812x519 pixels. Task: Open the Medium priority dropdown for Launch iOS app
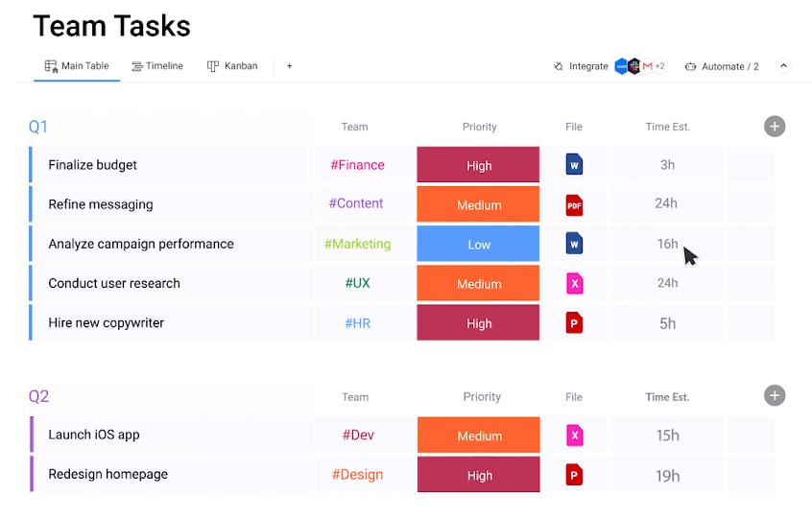(478, 436)
